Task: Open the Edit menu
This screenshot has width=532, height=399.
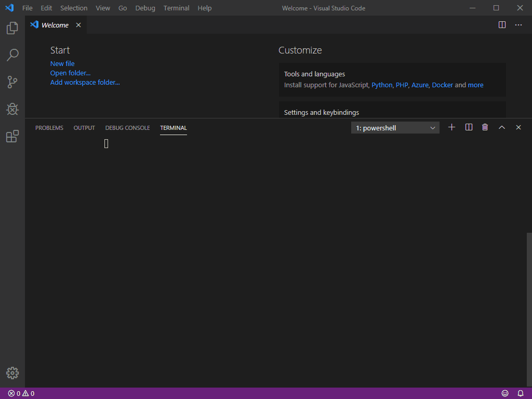Action: 46,8
